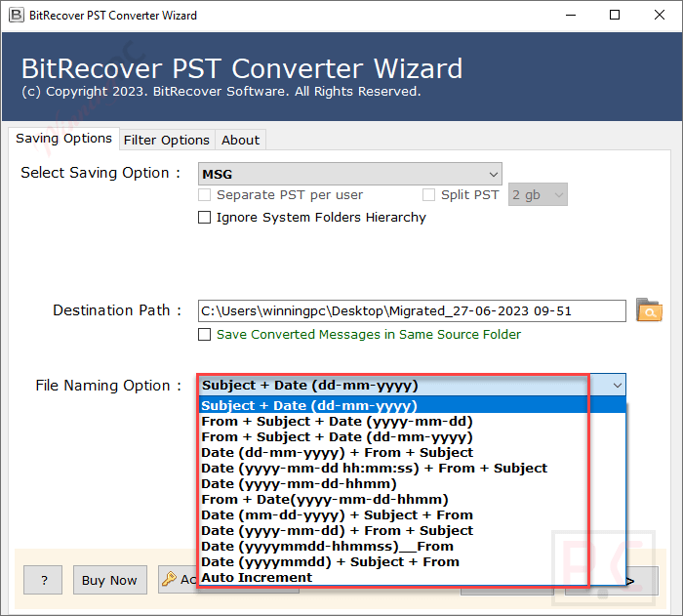Select From + Subject + Date (dd-mm-yyyy)
Image resolution: width=683 pixels, height=616 pixels.
(413, 436)
